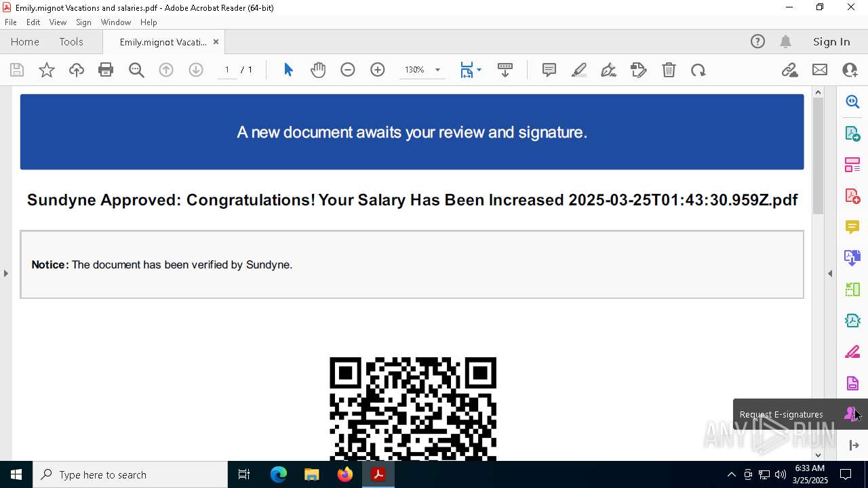The image size is (868, 488).
Task: Click the expand tools pane arrow icon
Action: click(853, 445)
